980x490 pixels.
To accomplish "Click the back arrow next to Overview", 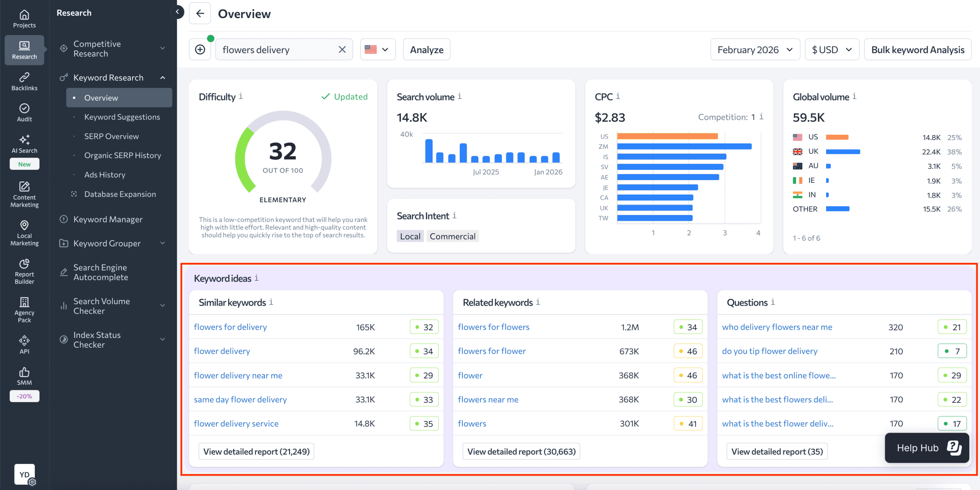I will 200,14.
